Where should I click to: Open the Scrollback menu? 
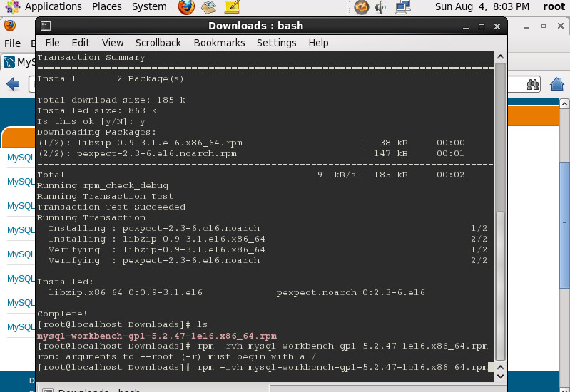(158, 43)
